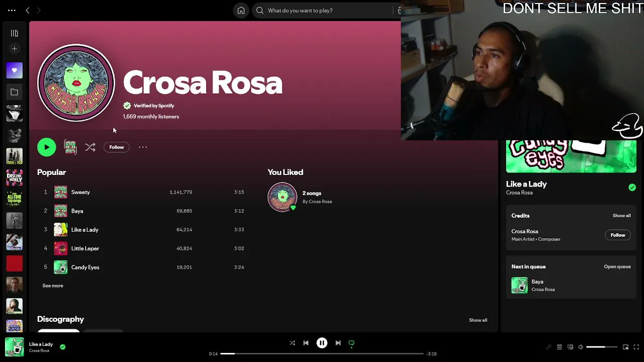Screen dimensions: 644x362
Task: Go forward with the right arrow
Action: coord(39,10)
